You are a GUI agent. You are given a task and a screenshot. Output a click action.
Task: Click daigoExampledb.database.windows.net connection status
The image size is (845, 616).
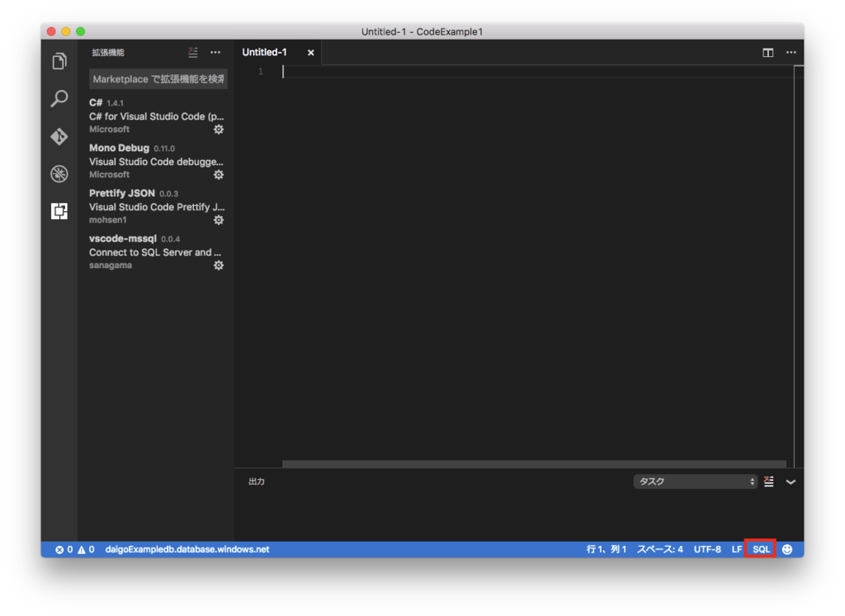[187, 549]
